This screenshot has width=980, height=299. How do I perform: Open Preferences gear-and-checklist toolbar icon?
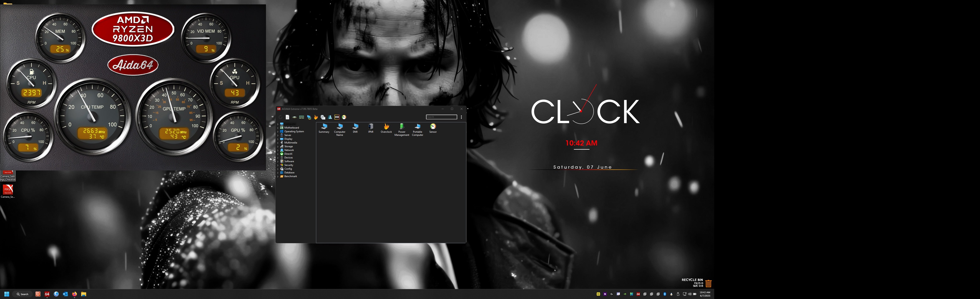(x=323, y=117)
